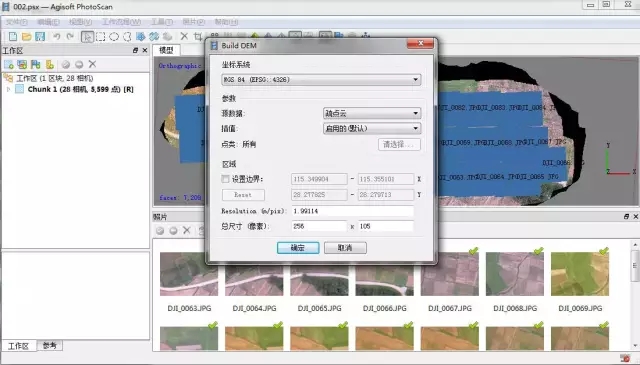Float the workspace pane with its undock icon

coord(136,50)
